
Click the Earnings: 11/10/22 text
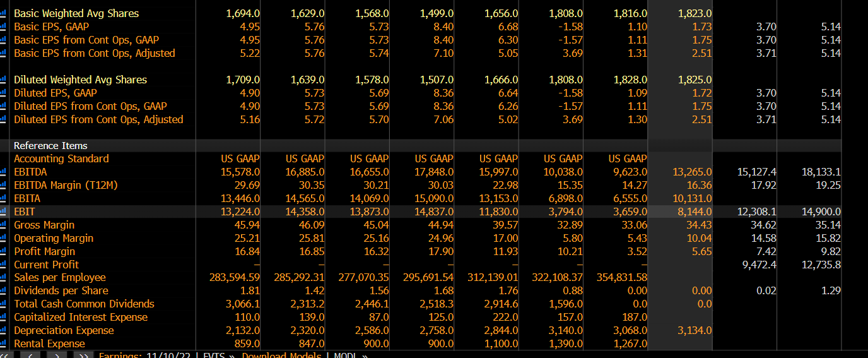click(x=144, y=355)
